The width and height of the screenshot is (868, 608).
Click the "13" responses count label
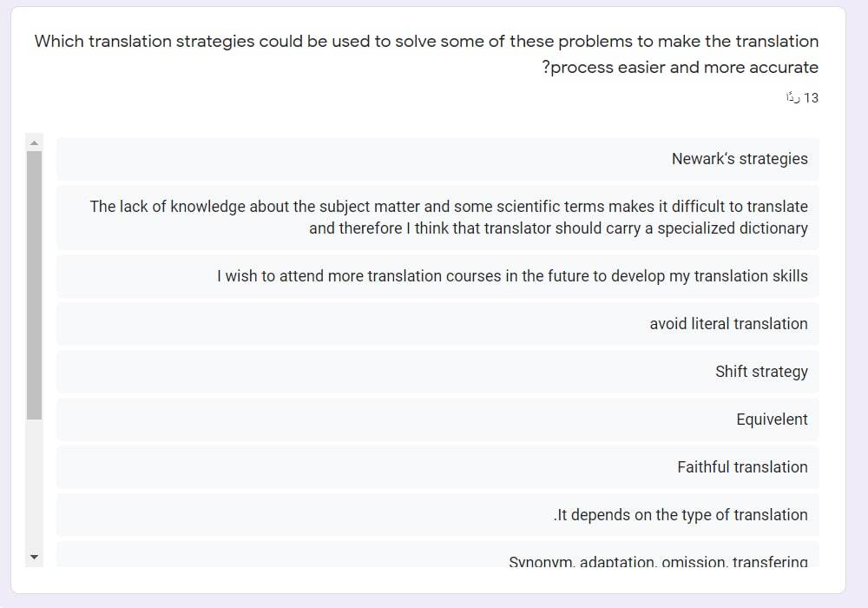811,98
